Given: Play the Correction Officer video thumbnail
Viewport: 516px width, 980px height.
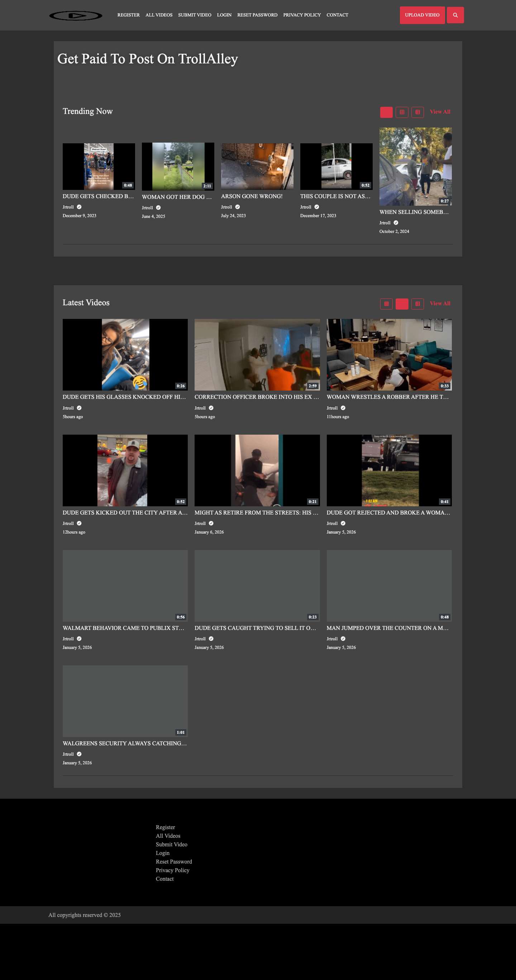Looking at the screenshot, I should coord(257,355).
